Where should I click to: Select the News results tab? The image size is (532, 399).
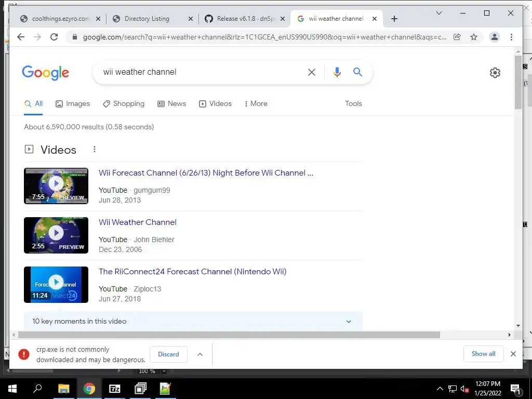pos(171,104)
